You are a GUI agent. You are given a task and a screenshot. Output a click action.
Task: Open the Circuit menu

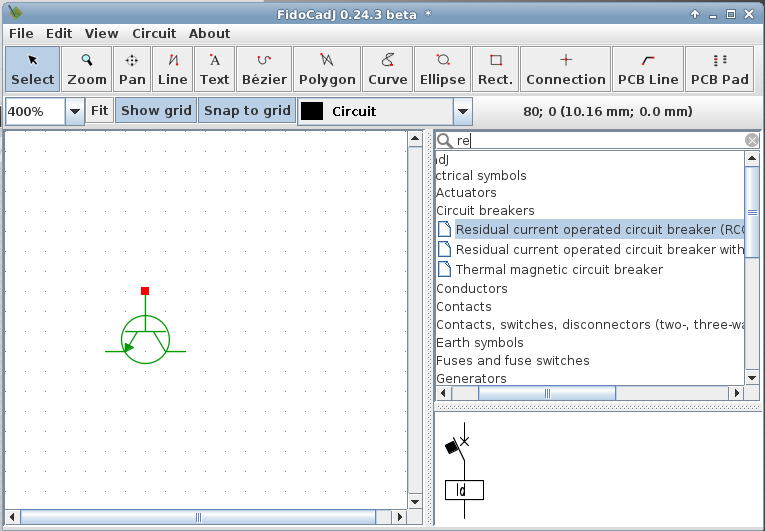[x=154, y=33]
